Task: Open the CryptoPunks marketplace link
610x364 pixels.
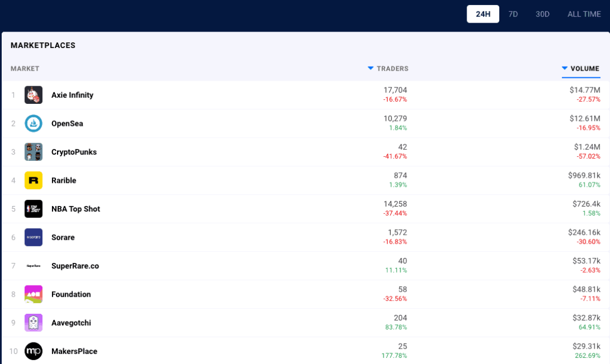Action: (x=74, y=152)
